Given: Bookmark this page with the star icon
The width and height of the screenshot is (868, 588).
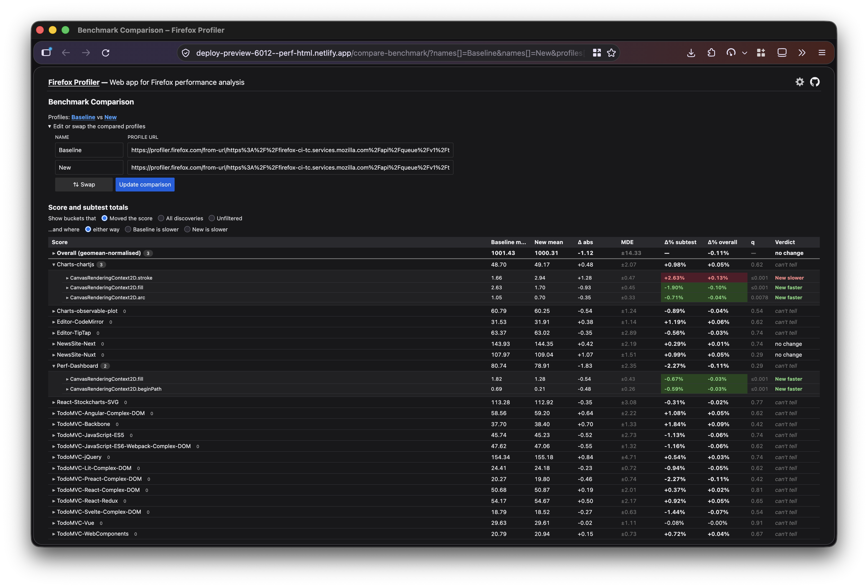Looking at the screenshot, I should pyautogui.click(x=611, y=53).
